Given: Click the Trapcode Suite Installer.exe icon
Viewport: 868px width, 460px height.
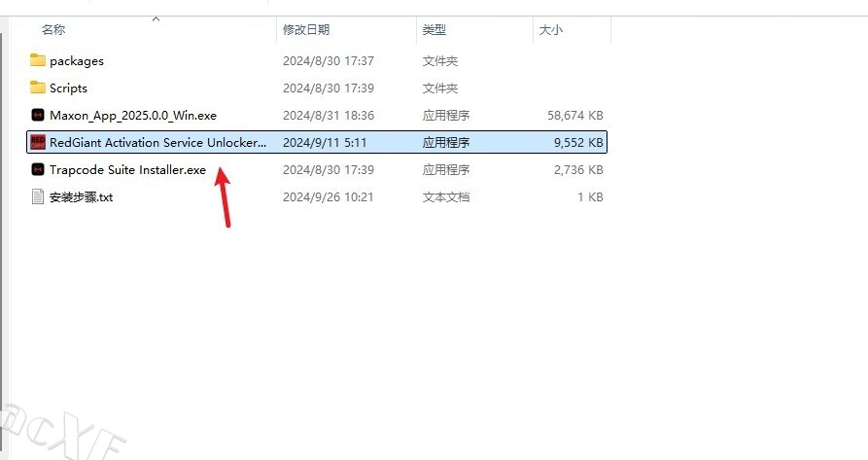Looking at the screenshot, I should tap(38, 169).
